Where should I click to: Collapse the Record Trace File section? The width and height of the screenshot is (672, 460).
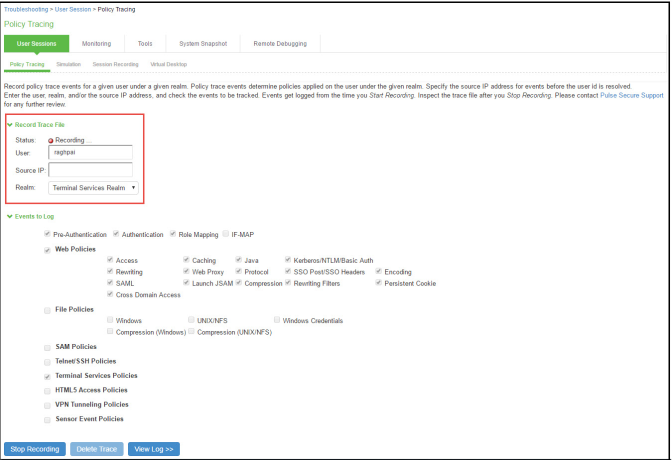point(10,125)
